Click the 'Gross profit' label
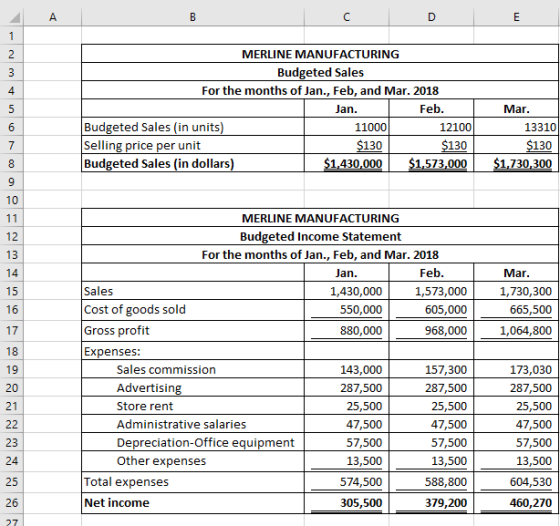 pos(116,330)
